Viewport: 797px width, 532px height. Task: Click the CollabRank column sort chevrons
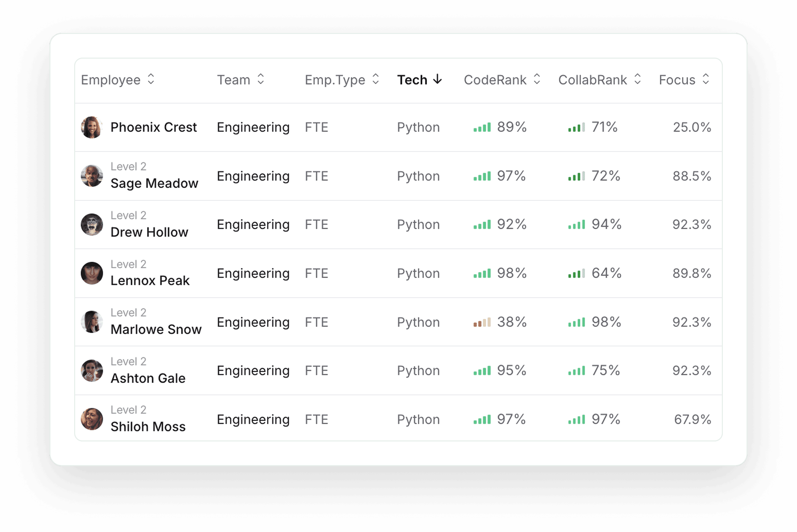coord(637,79)
